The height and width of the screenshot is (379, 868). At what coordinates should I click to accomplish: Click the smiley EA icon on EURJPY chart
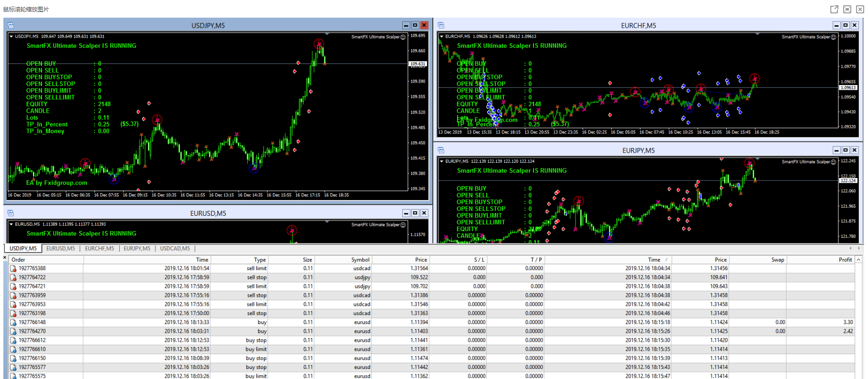833,162
